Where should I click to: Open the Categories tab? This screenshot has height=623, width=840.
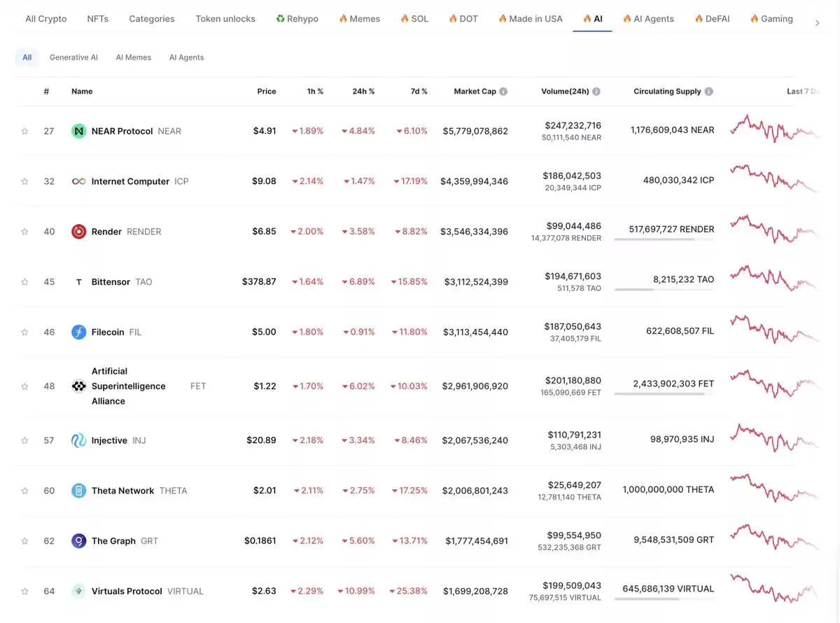pos(152,19)
